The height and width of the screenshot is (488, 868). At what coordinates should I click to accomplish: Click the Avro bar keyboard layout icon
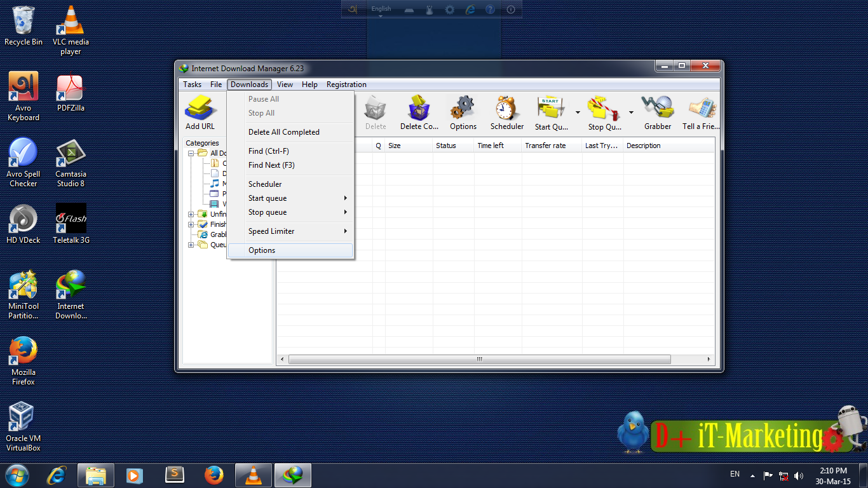point(410,9)
